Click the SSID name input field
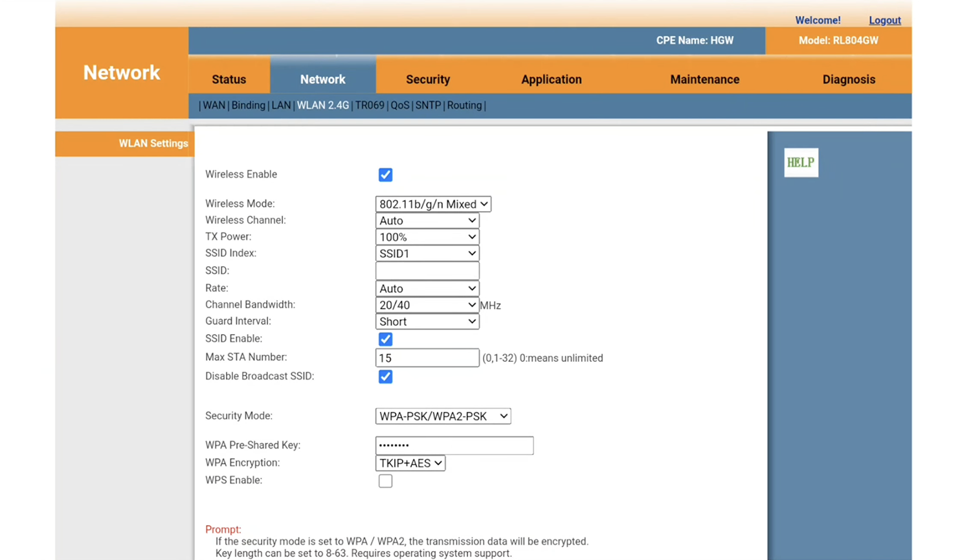The image size is (971, 560). [x=427, y=271]
